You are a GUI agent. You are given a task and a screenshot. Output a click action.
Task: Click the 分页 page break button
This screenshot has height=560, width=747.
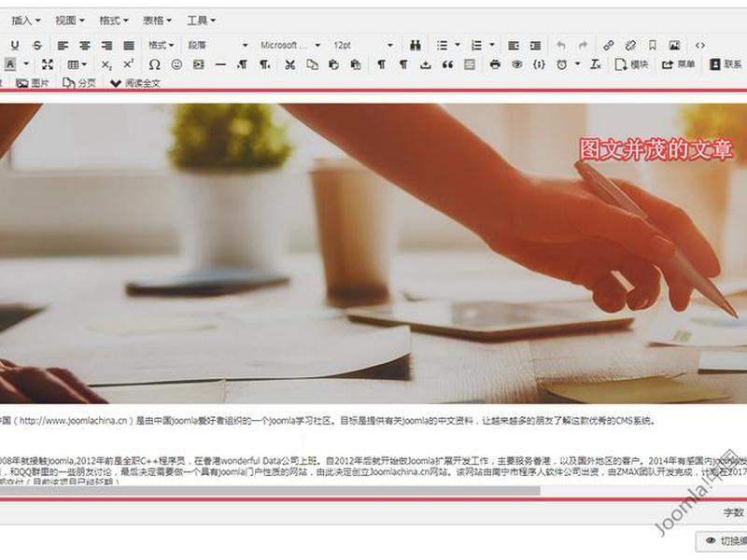pyautogui.click(x=79, y=83)
